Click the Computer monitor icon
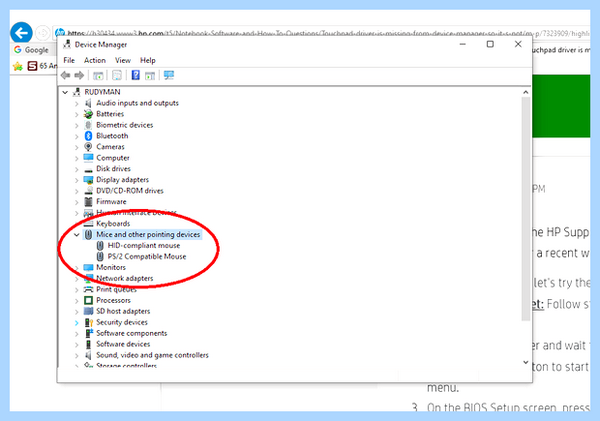Screen dimensions: 600x421 coord(88,158)
